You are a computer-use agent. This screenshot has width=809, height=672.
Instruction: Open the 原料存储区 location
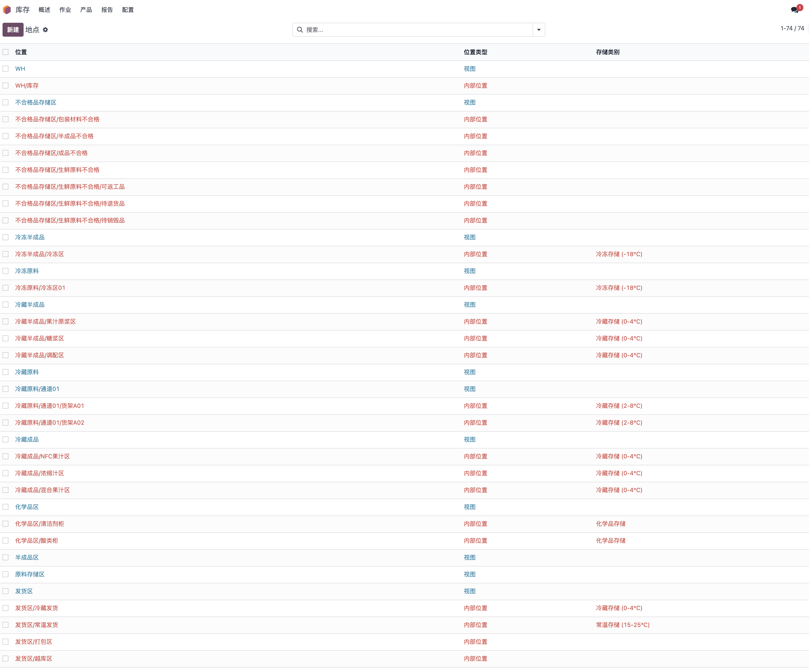30,574
